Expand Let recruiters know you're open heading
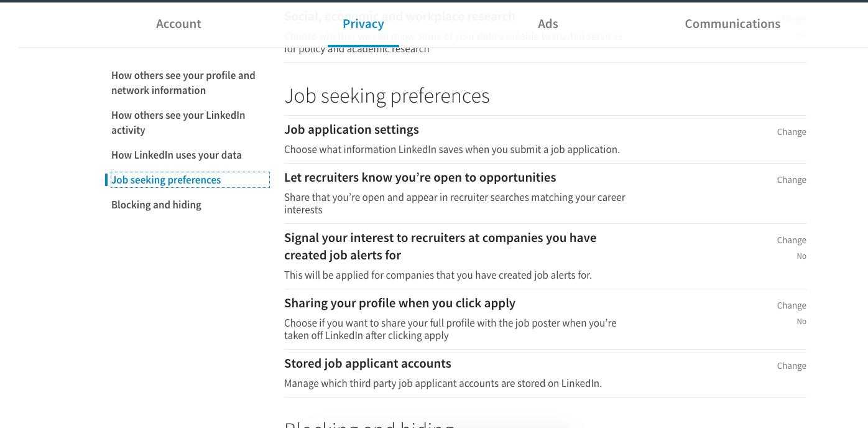The width and height of the screenshot is (868, 428). coord(420,177)
